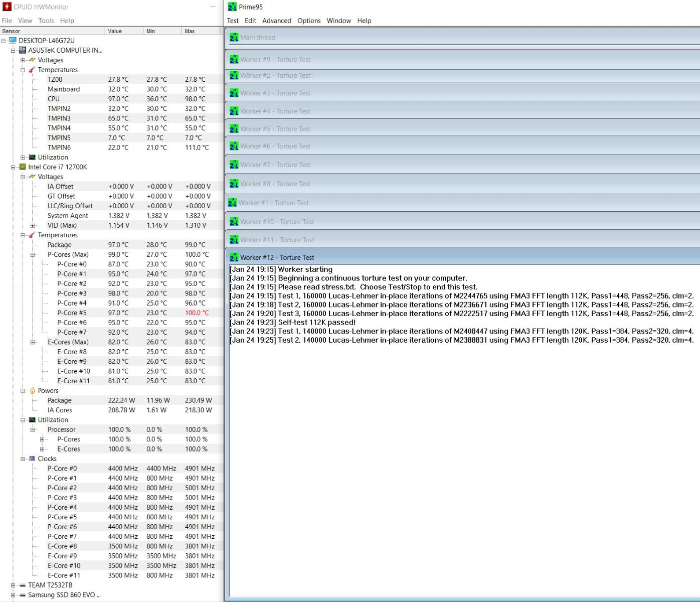Open the Prime95 Options menu
The image size is (700, 602).
pyautogui.click(x=309, y=21)
